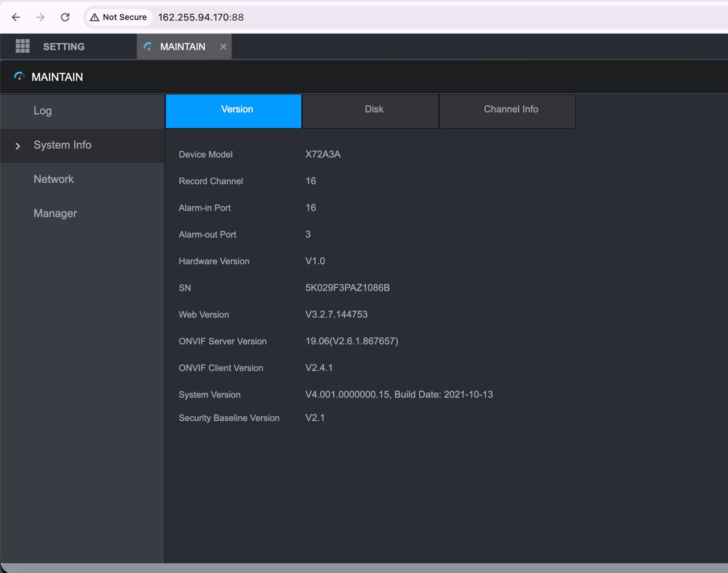Viewport: 728px width, 573px height.
Task: Click the Alarm-in Port label
Action: [x=205, y=207]
